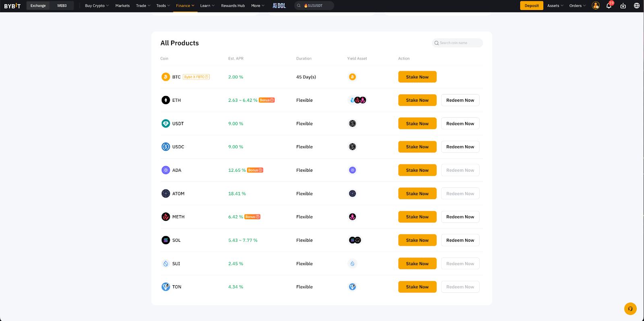Switch to the Exchange mode

38,6
